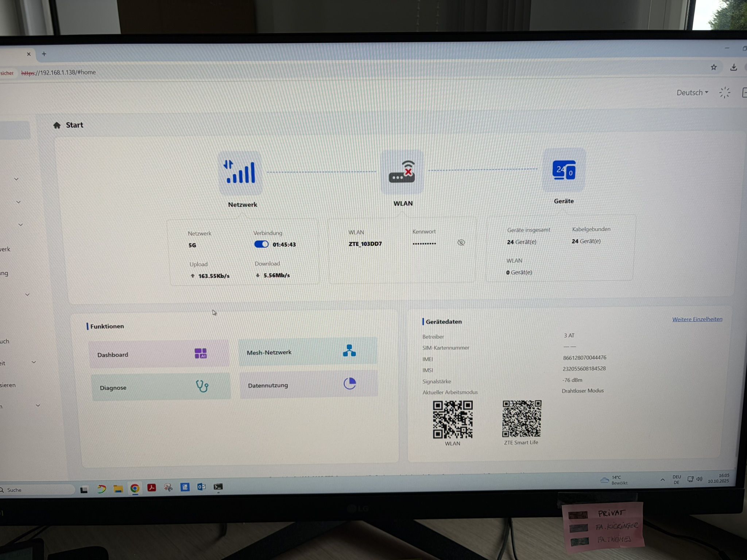This screenshot has width=747, height=560.
Task: Bookmark the page with the star icon
Action: (714, 67)
